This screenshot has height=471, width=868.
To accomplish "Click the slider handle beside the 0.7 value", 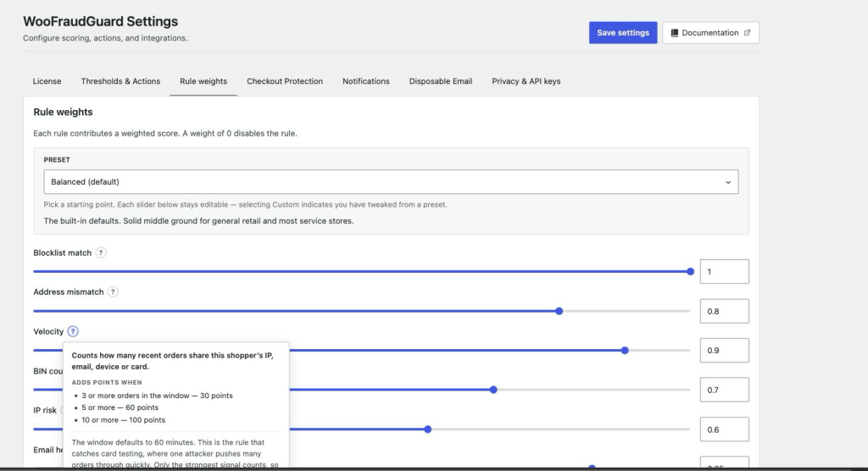I will [493, 390].
